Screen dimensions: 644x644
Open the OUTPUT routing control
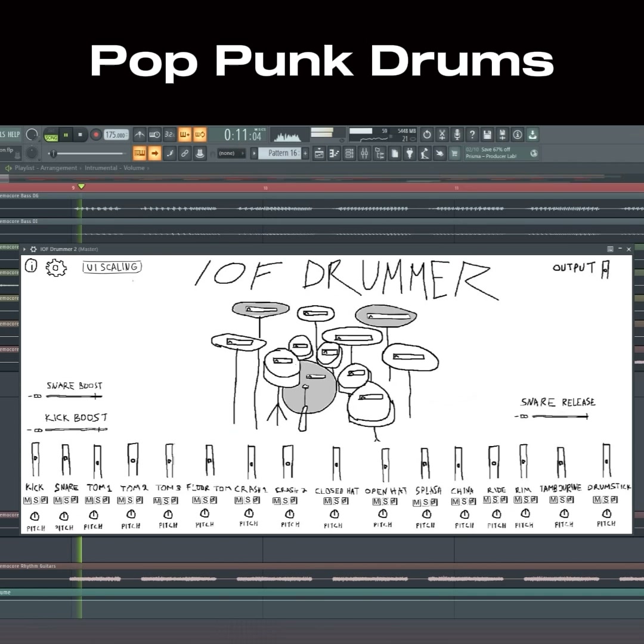pos(605,270)
